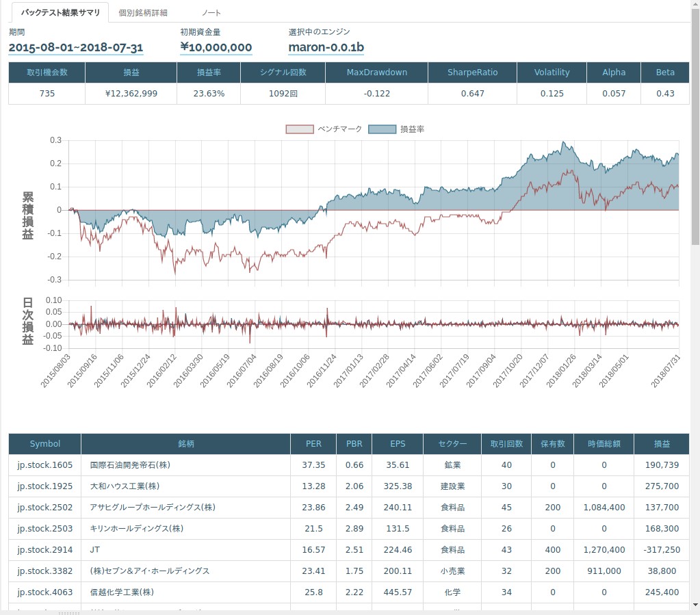Select the バックテスト結果サマリ tab
700x615 pixels.
pyautogui.click(x=60, y=12)
